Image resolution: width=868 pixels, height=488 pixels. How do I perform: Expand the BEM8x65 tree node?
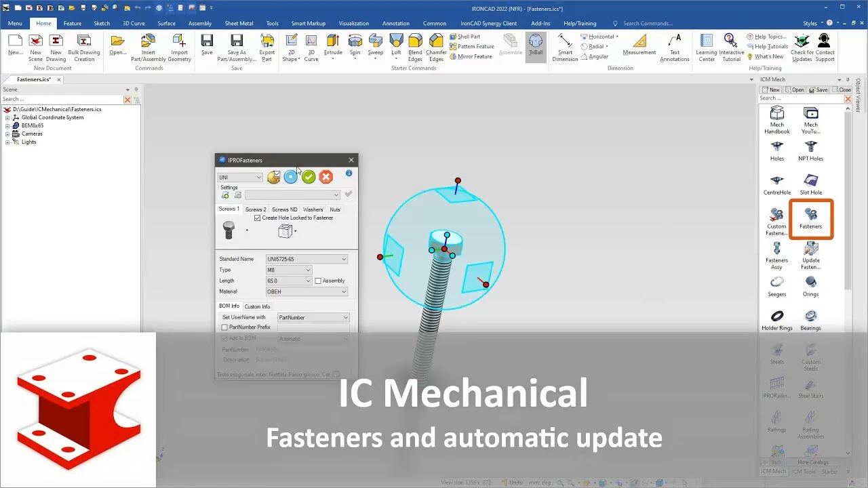[x=7, y=125]
